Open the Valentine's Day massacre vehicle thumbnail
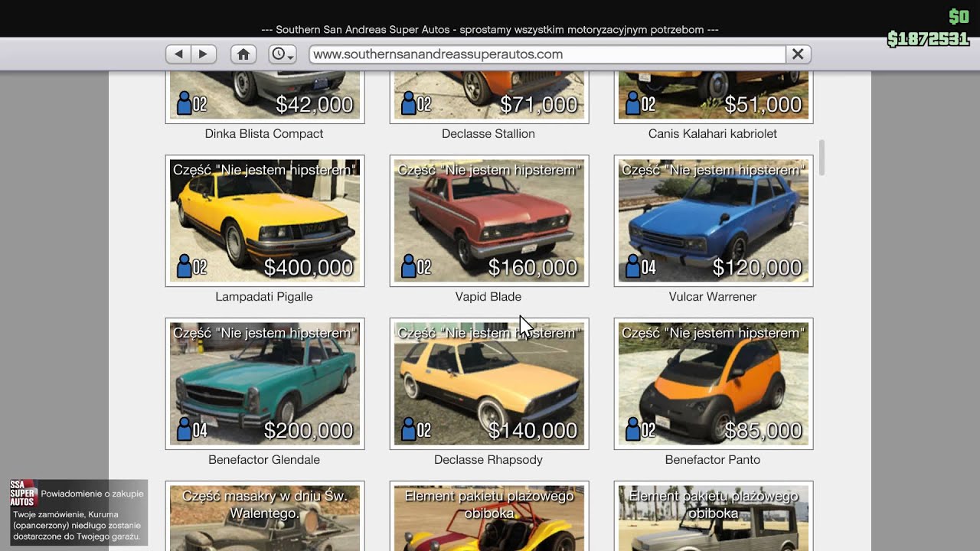The width and height of the screenshot is (980, 551). click(265, 516)
